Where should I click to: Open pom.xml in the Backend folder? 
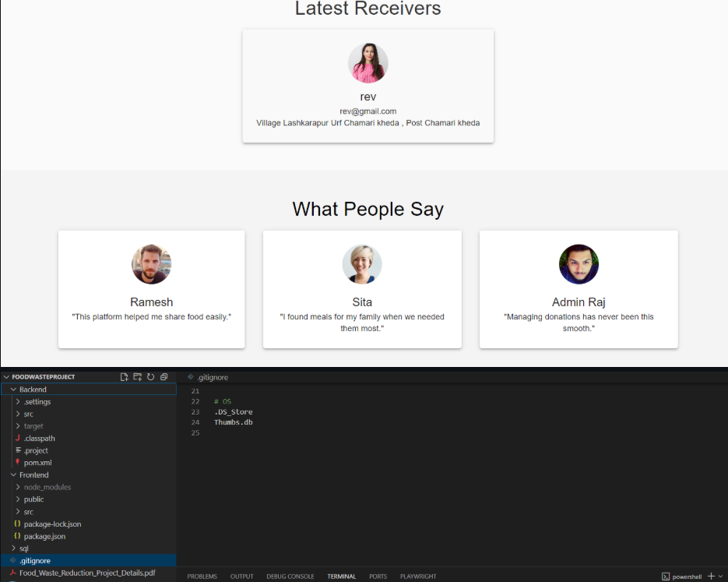37,463
